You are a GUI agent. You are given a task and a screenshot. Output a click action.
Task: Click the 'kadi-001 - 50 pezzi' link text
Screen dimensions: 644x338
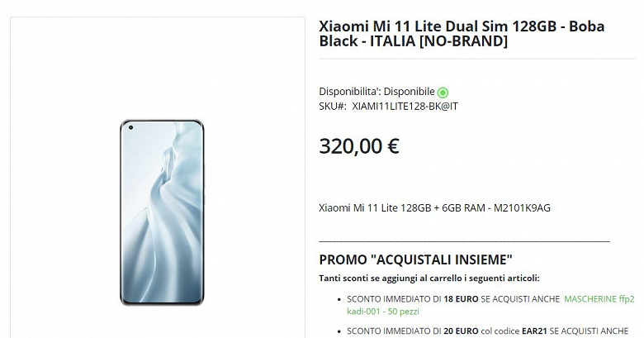coord(383,312)
